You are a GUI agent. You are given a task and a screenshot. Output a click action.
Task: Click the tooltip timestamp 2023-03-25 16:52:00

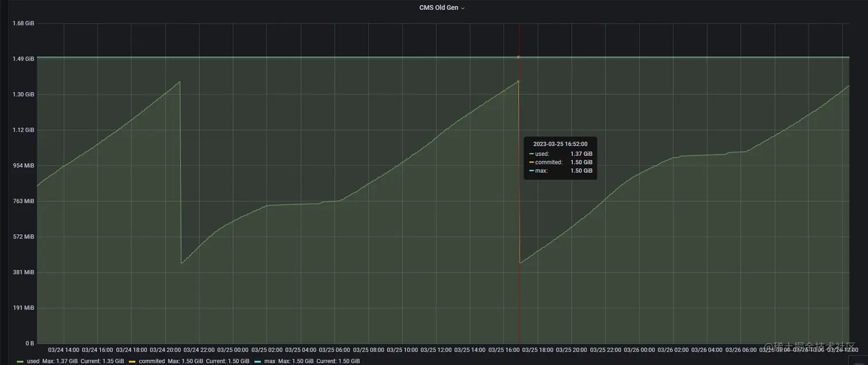click(x=560, y=144)
